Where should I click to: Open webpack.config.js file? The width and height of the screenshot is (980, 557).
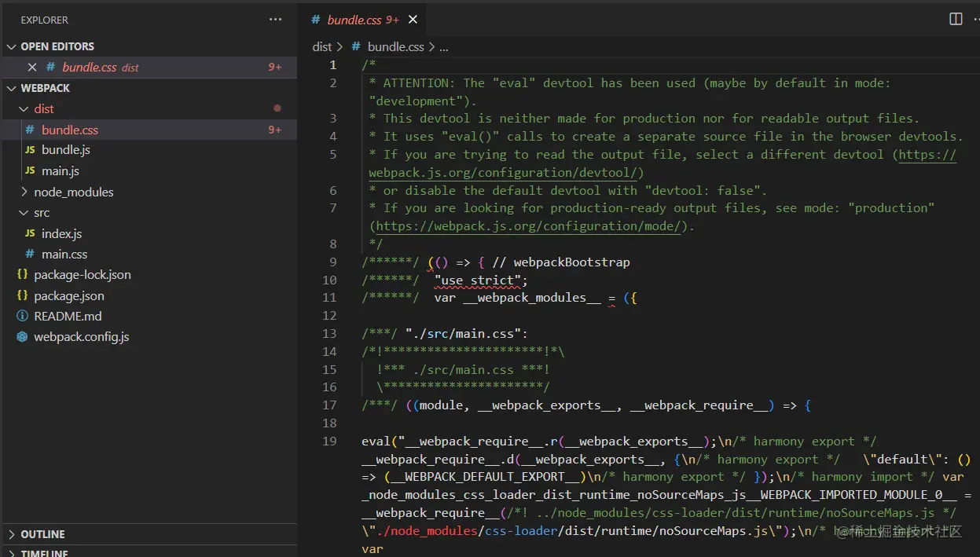click(149, 337)
